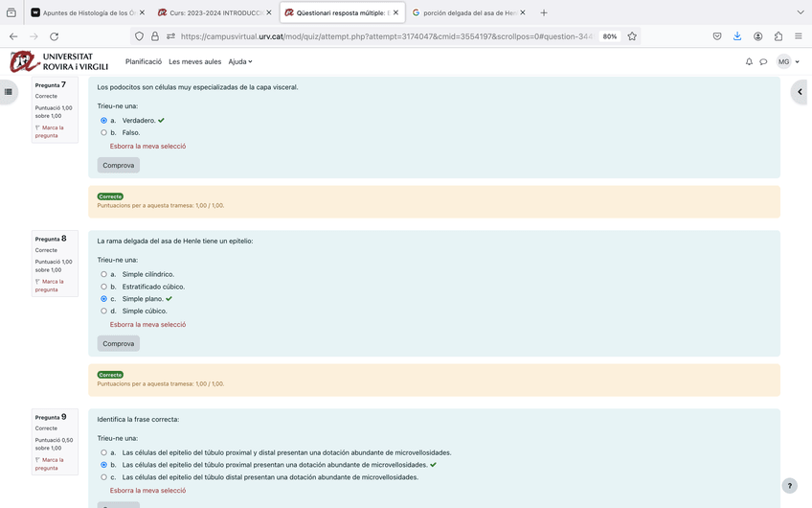Open the Firefox downloads panel
The height and width of the screenshot is (508, 812).
pos(737,36)
